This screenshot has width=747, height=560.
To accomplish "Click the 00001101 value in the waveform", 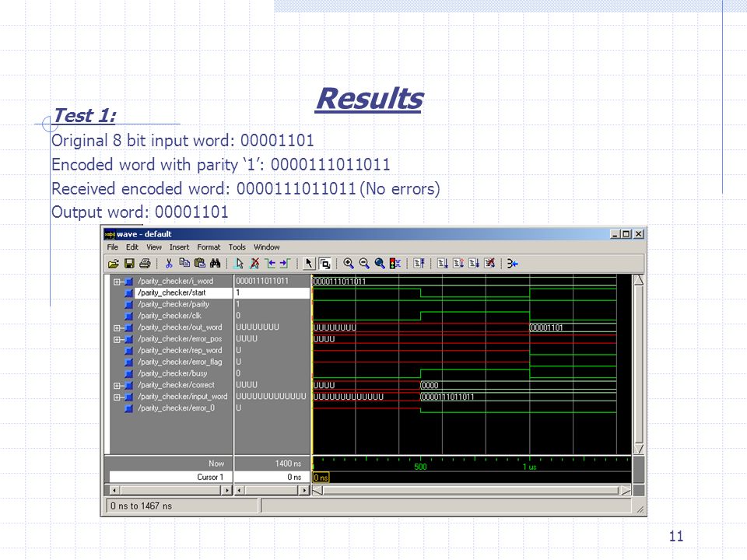I will [x=546, y=327].
